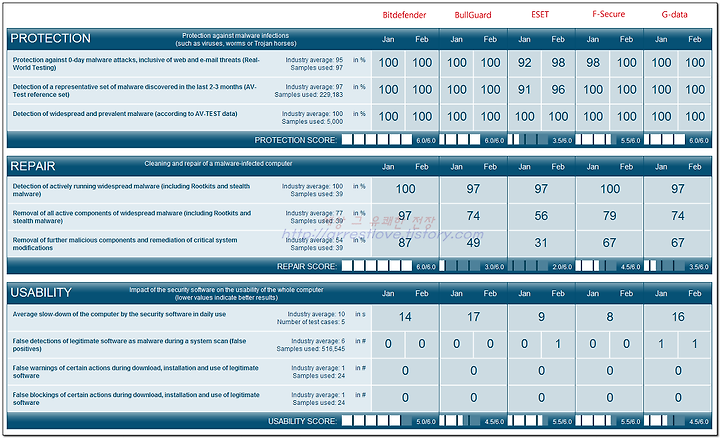This screenshot has width=720, height=438.
Task: Click ESET's Feb false positives value 1
Action: (x=558, y=344)
